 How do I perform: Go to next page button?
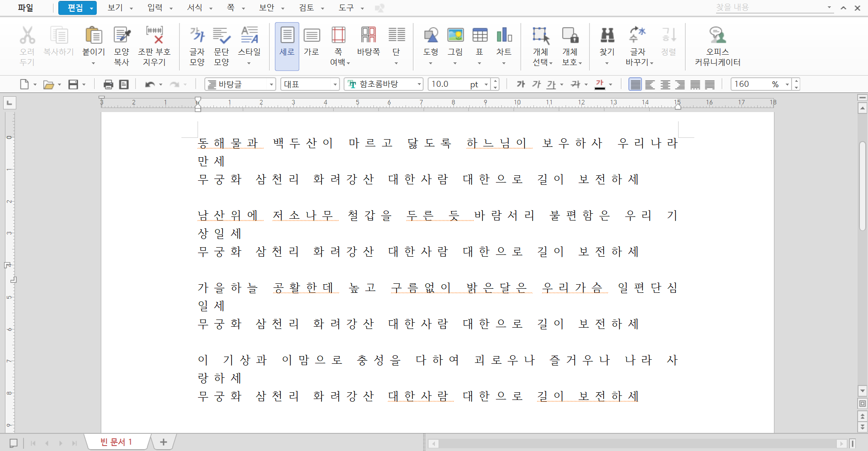862,426
